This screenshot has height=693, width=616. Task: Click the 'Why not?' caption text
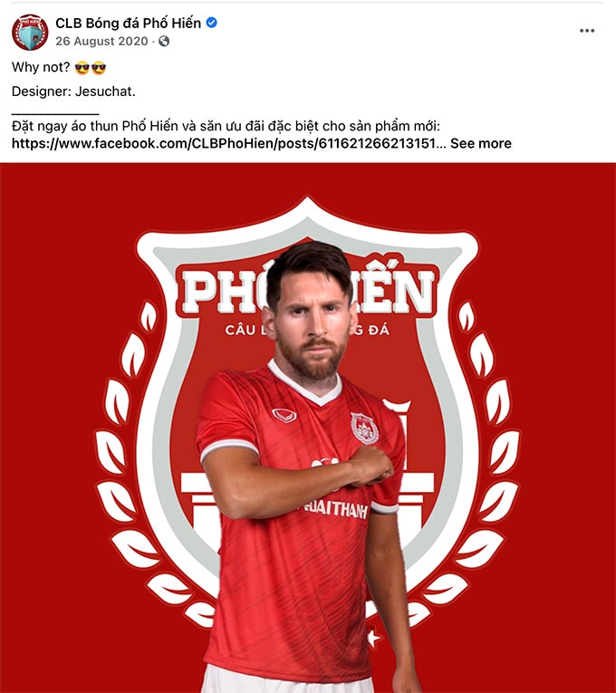(41, 67)
